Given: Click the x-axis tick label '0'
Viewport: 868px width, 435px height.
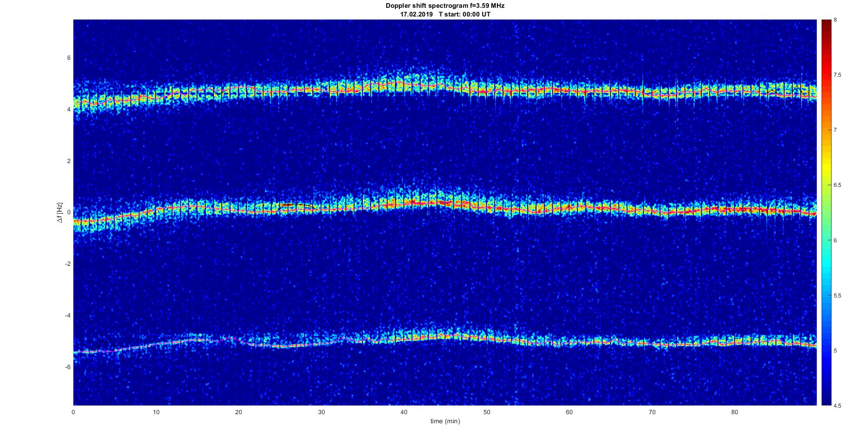Looking at the screenshot, I should pyautogui.click(x=73, y=412).
